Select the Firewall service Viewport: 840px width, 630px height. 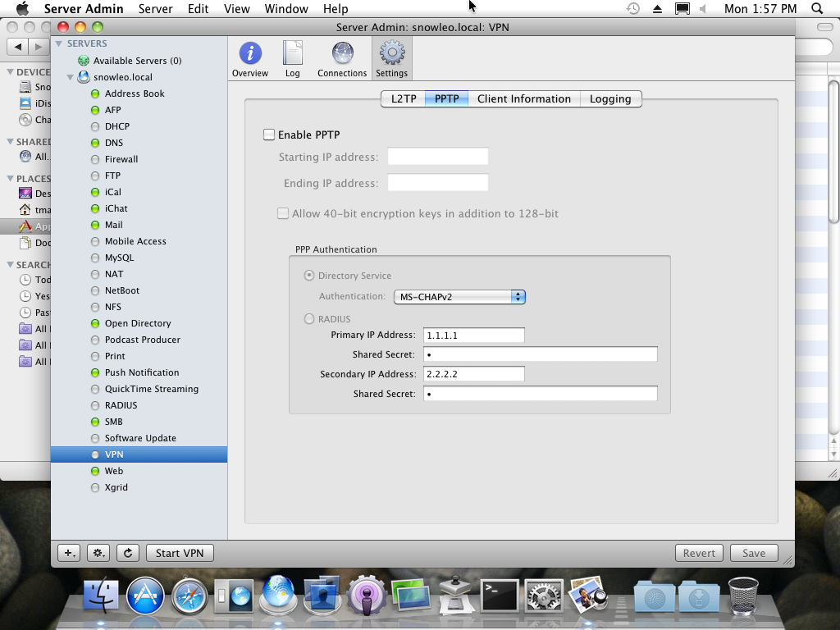pos(121,159)
